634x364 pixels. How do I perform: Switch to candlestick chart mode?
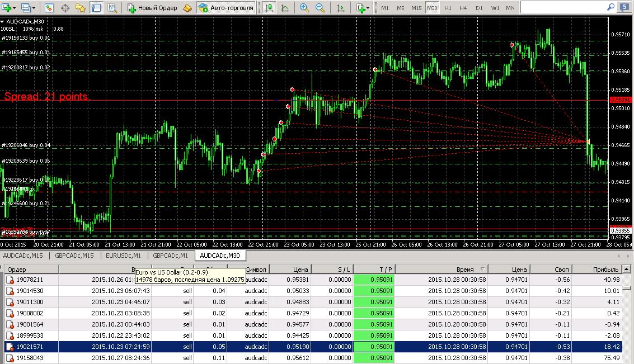(269, 7)
